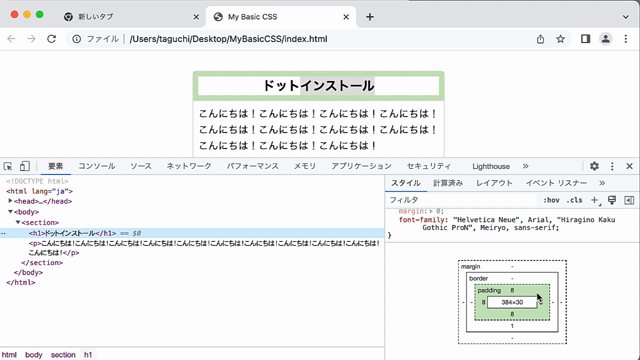This screenshot has height=360, width=640.
Task: Collapse the section element node
Action: pyautogui.click(x=18, y=222)
